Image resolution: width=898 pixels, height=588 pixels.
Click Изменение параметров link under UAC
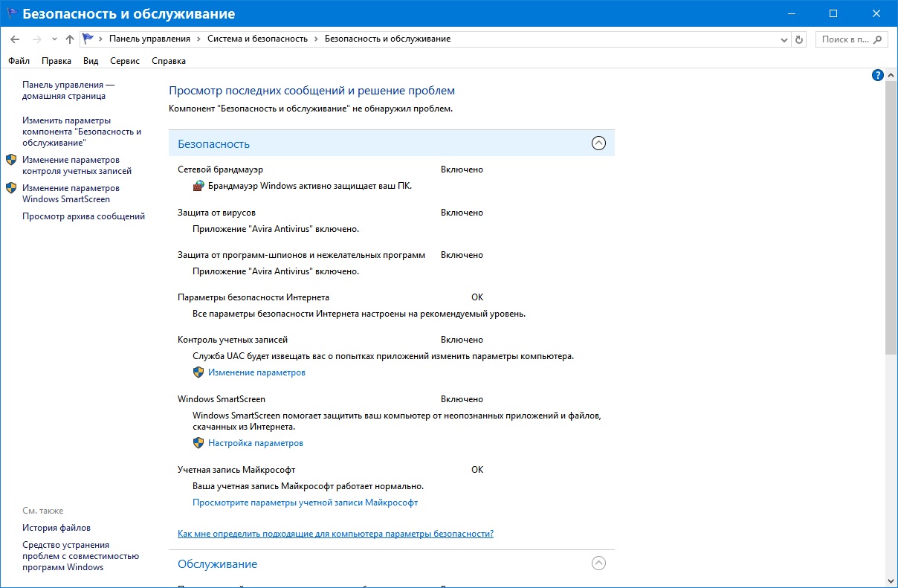point(256,372)
